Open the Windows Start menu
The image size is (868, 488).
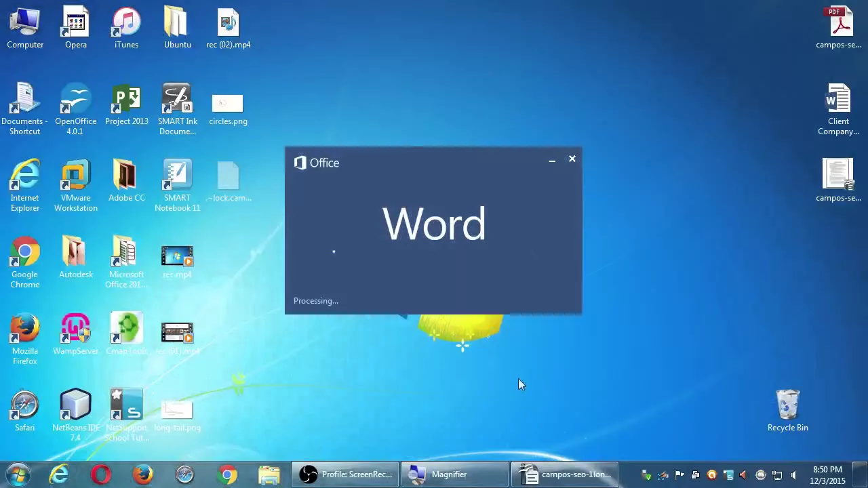click(x=18, y=474)
